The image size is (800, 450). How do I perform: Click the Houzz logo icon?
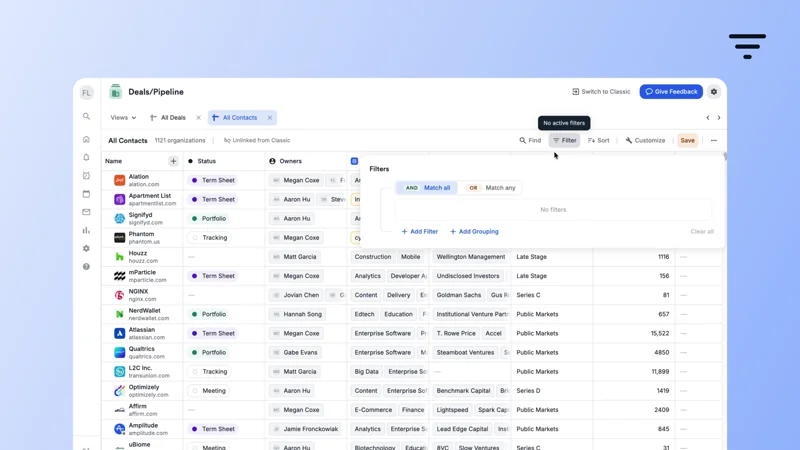point(119,257)
